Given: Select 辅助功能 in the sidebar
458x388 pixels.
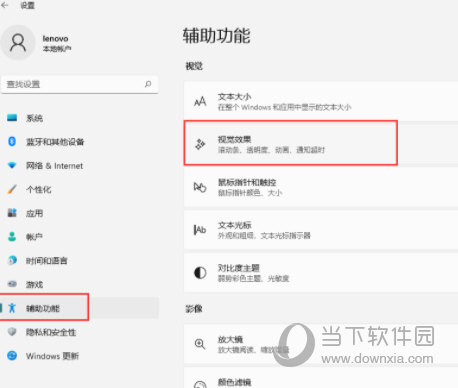Looking at the screenshot, I should [79, 308].
